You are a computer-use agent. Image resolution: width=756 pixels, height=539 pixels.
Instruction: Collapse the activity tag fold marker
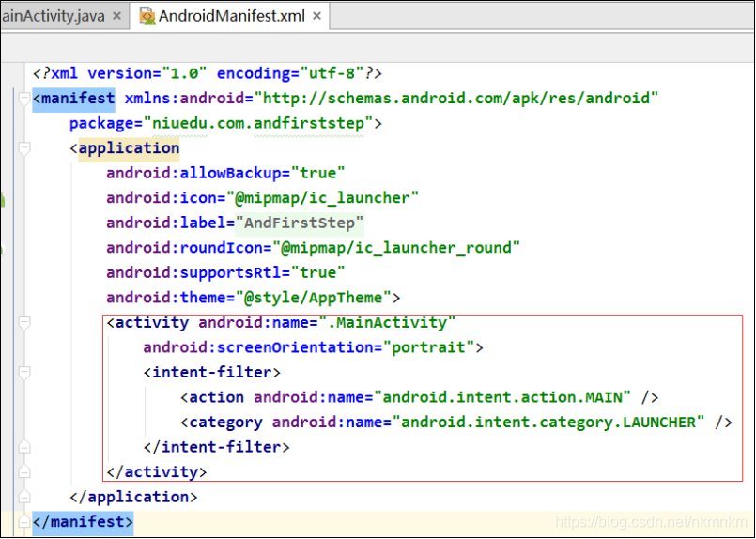23,322
